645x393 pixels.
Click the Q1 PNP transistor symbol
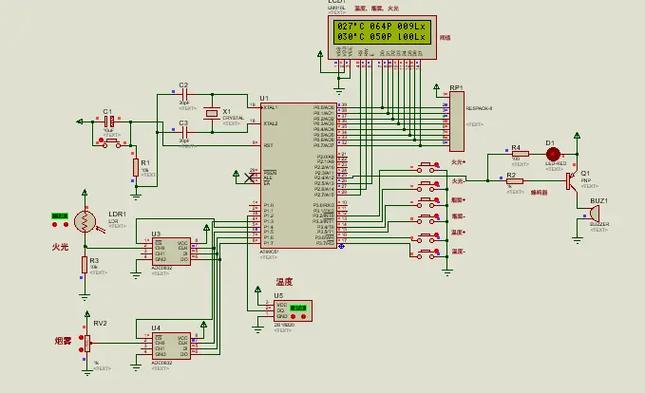[573, 181]
